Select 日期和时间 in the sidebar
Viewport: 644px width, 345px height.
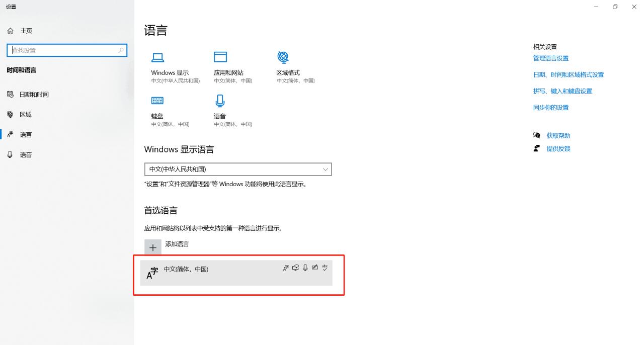34,95
